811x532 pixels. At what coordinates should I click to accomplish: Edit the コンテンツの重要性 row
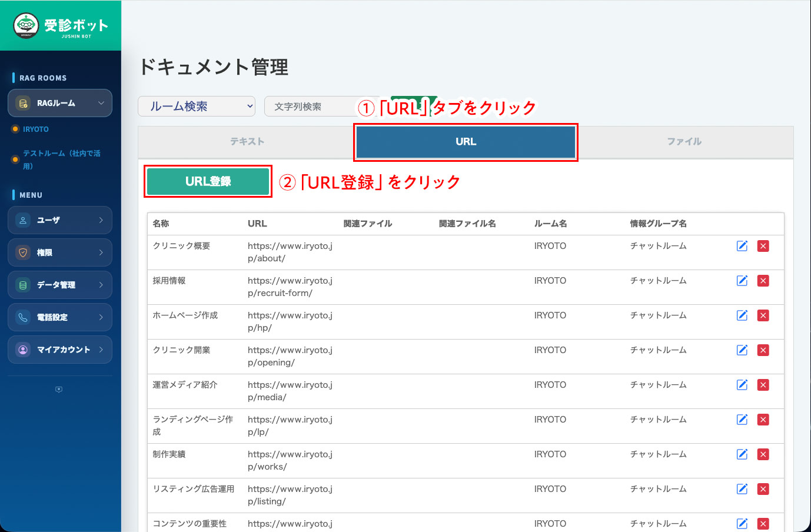tap(742, 524)
